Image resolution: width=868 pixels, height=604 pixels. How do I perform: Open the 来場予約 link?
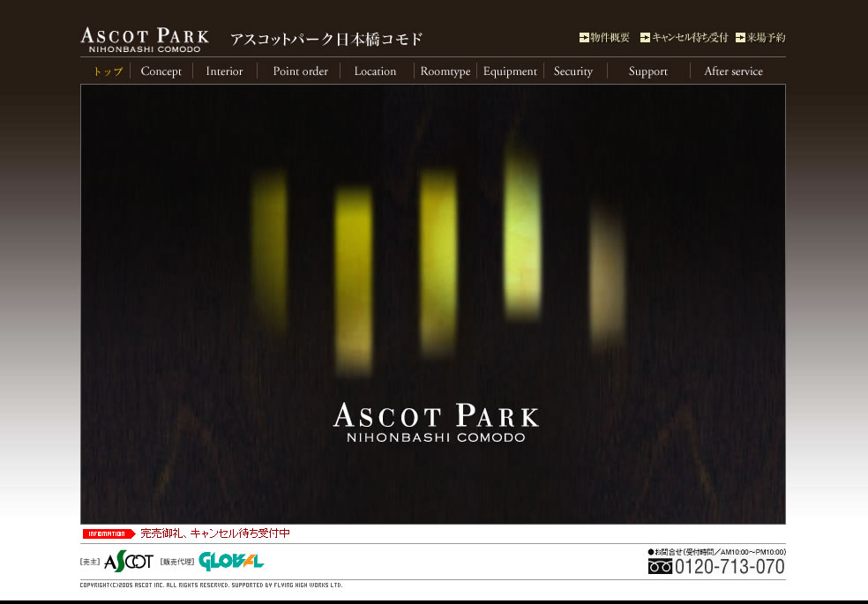pyautogui.click(x=767, y=38)
